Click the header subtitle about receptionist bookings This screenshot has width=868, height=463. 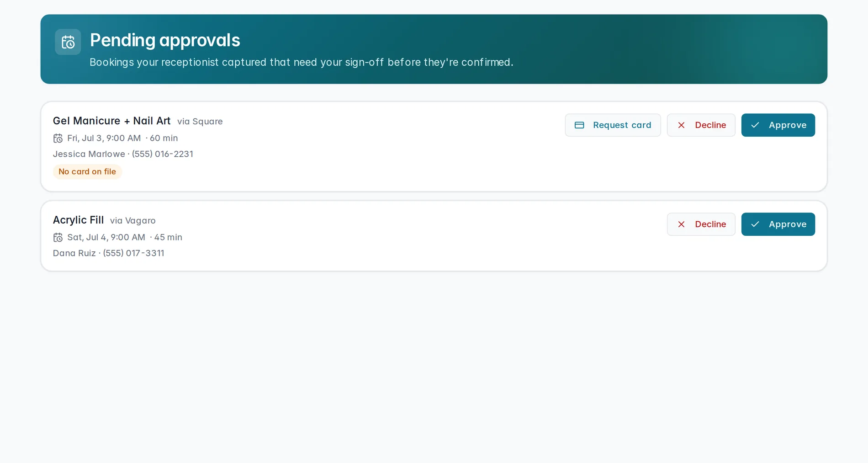coord(302,62)
